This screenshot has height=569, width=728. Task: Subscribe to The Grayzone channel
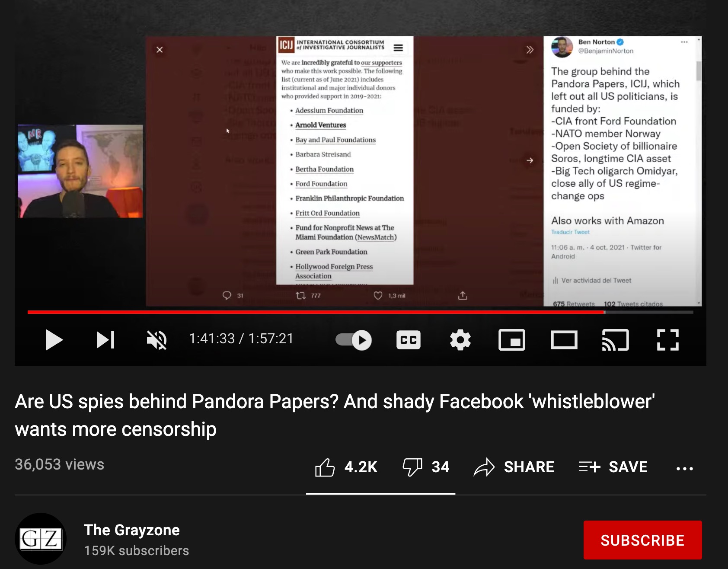642,540
